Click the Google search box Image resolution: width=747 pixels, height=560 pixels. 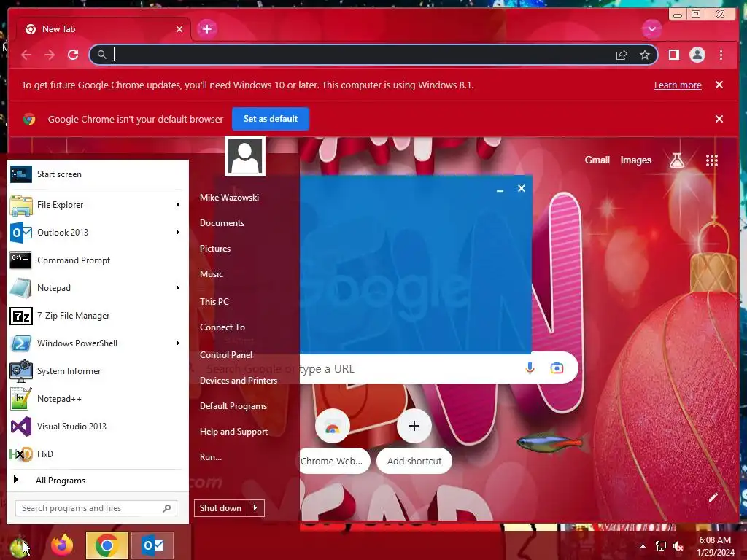click(x=385, y=368)
